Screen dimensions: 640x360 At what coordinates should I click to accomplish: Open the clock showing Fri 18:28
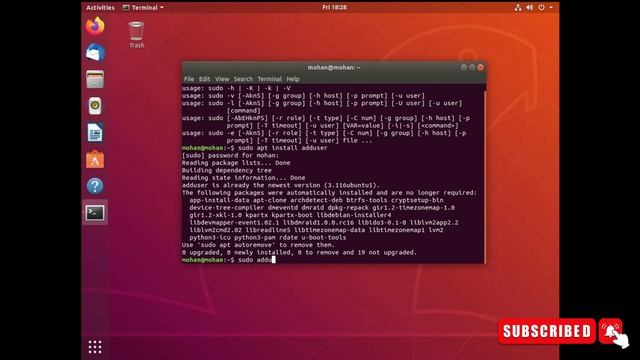tap(334, 7)
